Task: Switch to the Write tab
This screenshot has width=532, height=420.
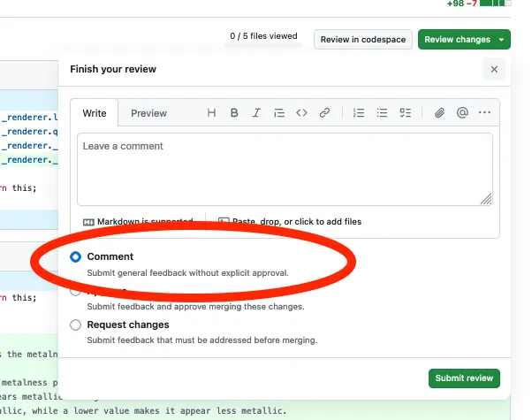Action: pos(95,113)
